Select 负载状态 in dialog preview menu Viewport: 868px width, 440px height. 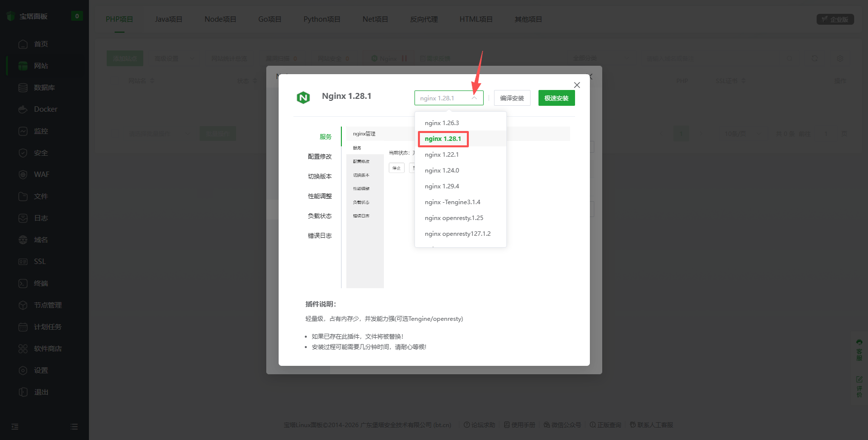[320, 216]
